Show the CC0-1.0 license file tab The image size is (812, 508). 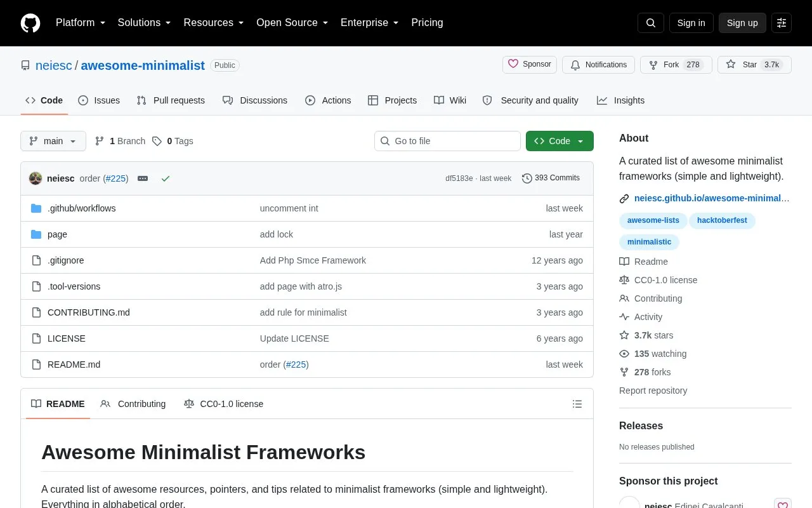point(223,404)
